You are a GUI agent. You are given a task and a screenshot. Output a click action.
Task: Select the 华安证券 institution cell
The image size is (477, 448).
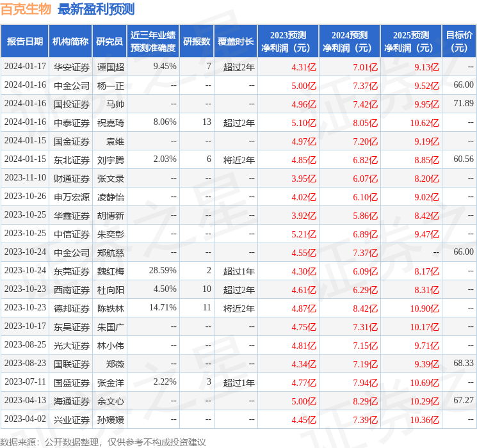coord(72,67)
